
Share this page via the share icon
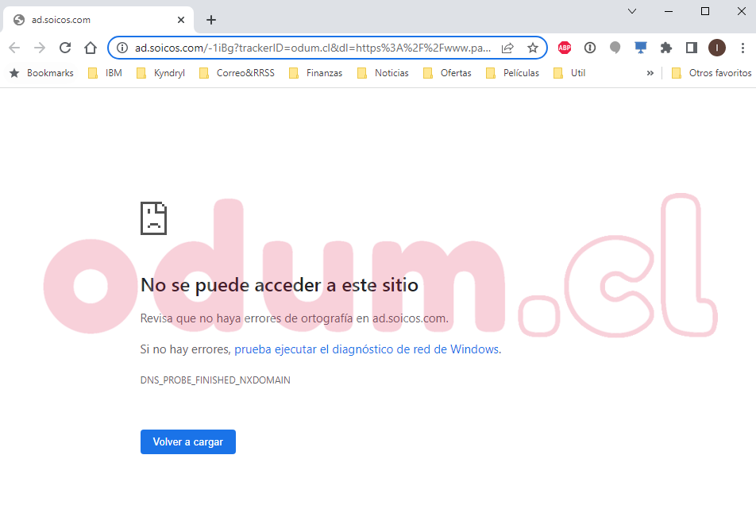(507, 48)
